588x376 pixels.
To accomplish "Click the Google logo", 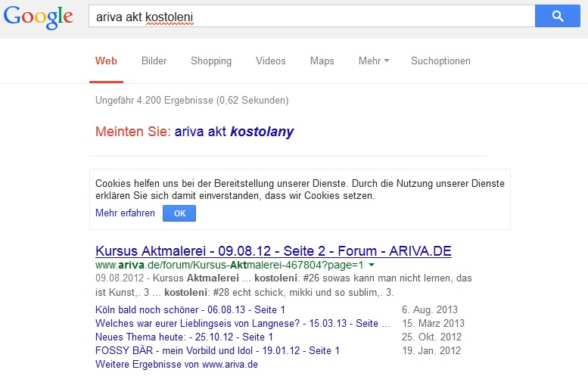I will [39, 17].
